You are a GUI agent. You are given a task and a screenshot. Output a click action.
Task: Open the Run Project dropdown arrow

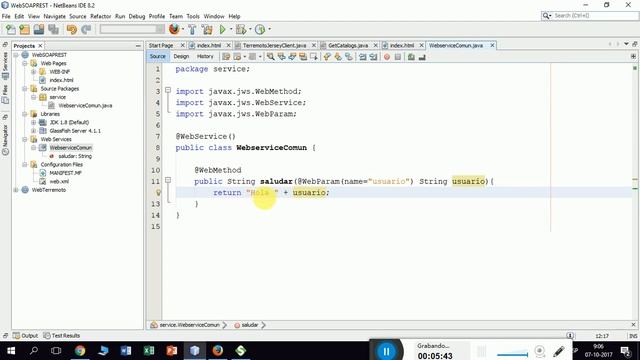pyautogui.click(x=231, y=29)
